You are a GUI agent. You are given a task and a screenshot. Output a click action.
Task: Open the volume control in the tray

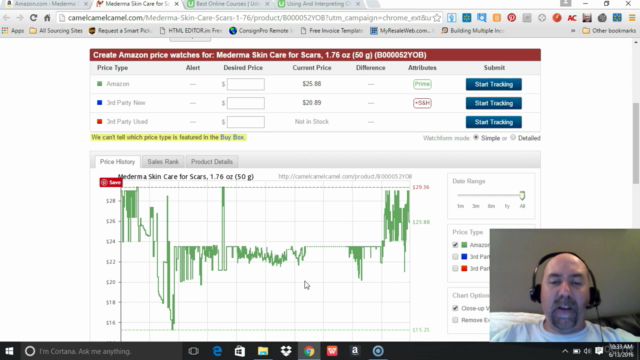pyautogui.click(x=587, y=351)
